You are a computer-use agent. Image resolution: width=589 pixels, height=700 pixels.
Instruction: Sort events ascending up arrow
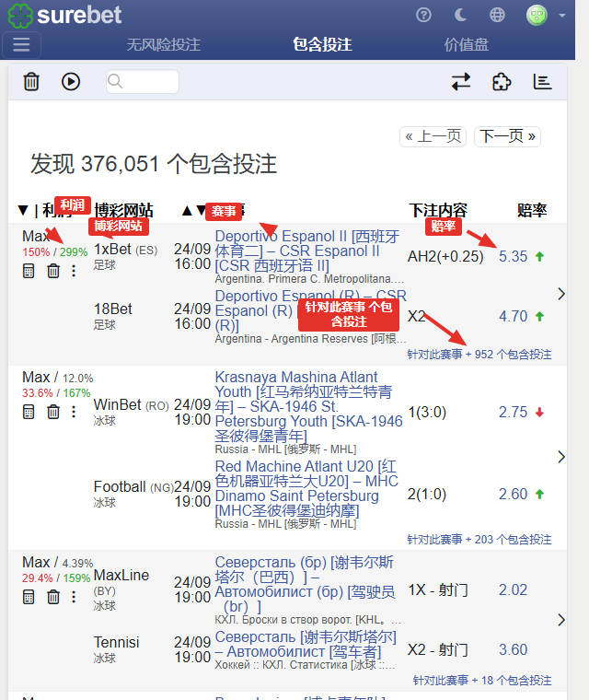(187, 210)
